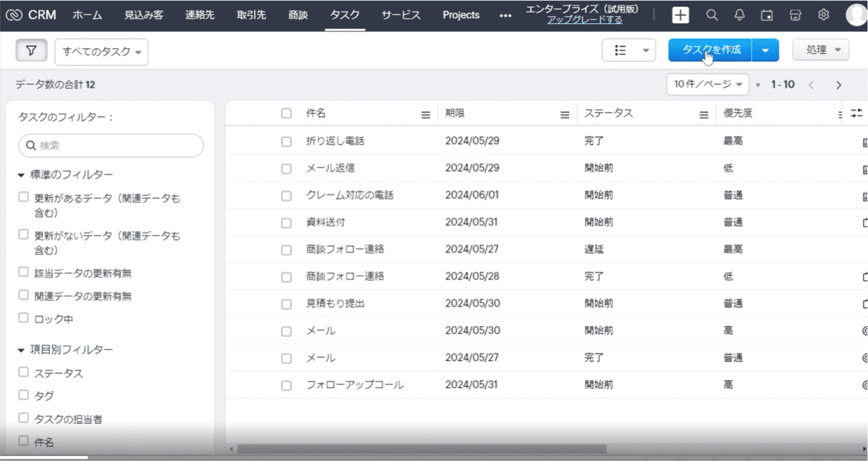The height and width of the screenshot is (461, 868).
Task: Click the filter 検索 search field
Action: pos(111,145)
